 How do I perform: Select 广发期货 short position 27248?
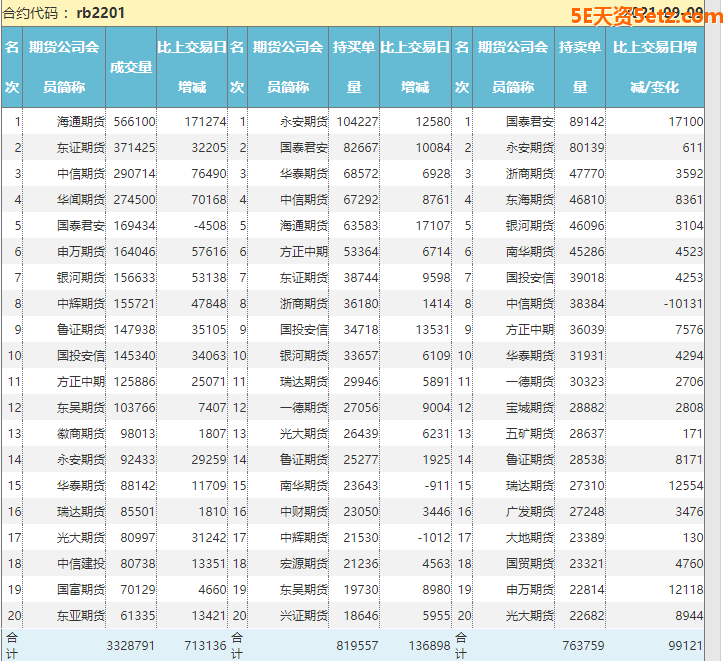click(587, 512)
